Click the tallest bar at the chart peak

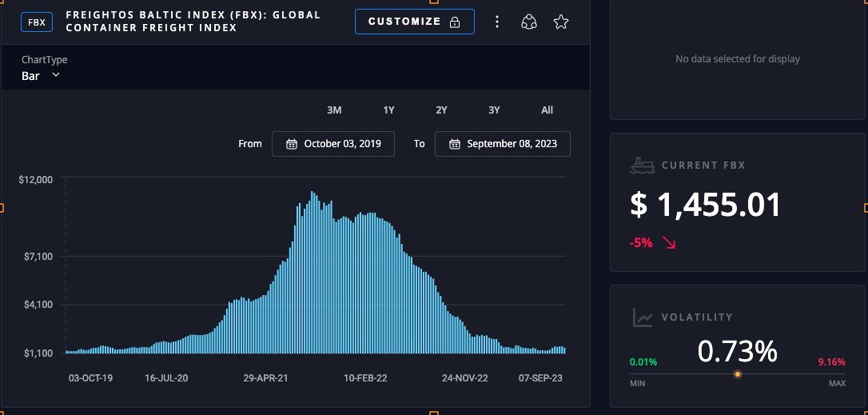(x=313, y=272)
